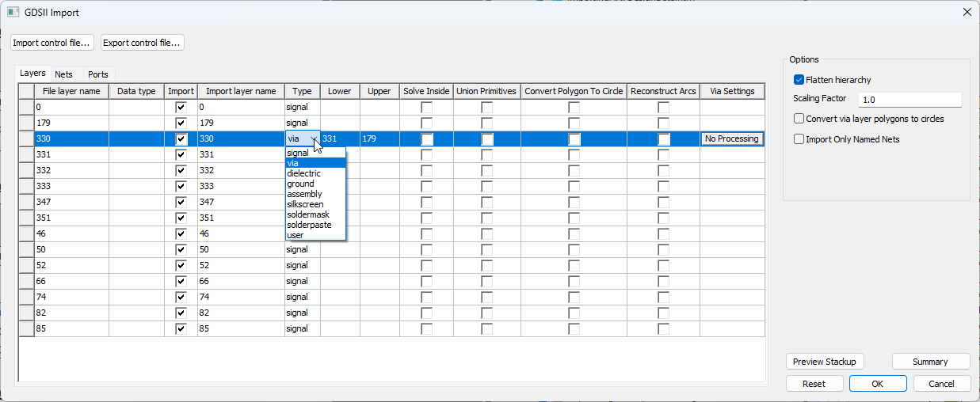Screen dimensions: 980x402
Task: Open the Ports tab
Action: (x=98, y=74)
